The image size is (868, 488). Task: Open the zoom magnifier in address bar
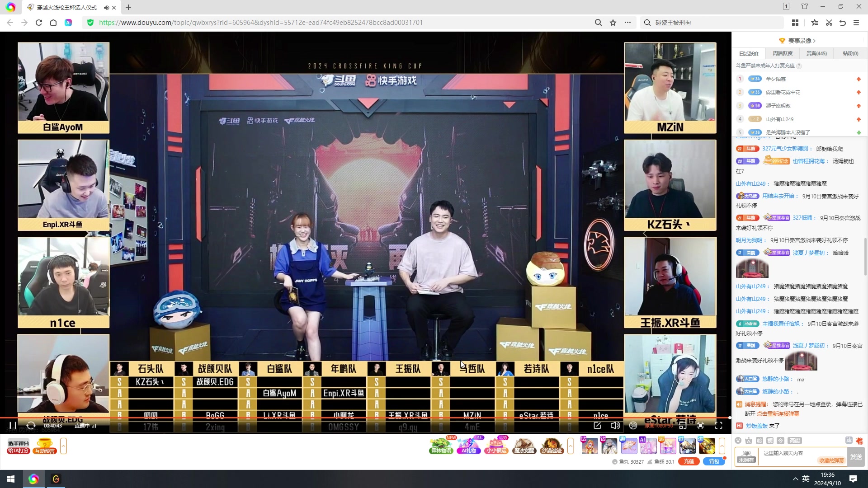pos(598,23)
